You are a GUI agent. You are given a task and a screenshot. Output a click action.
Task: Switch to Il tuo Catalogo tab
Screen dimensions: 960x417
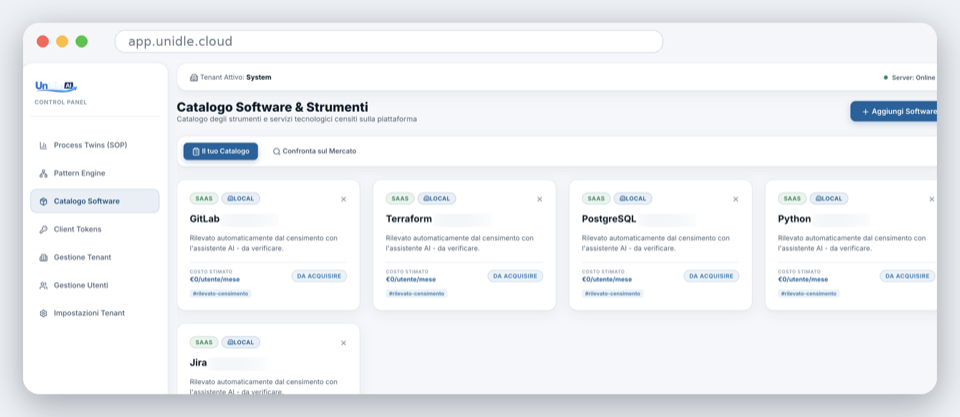pos(220,151)
